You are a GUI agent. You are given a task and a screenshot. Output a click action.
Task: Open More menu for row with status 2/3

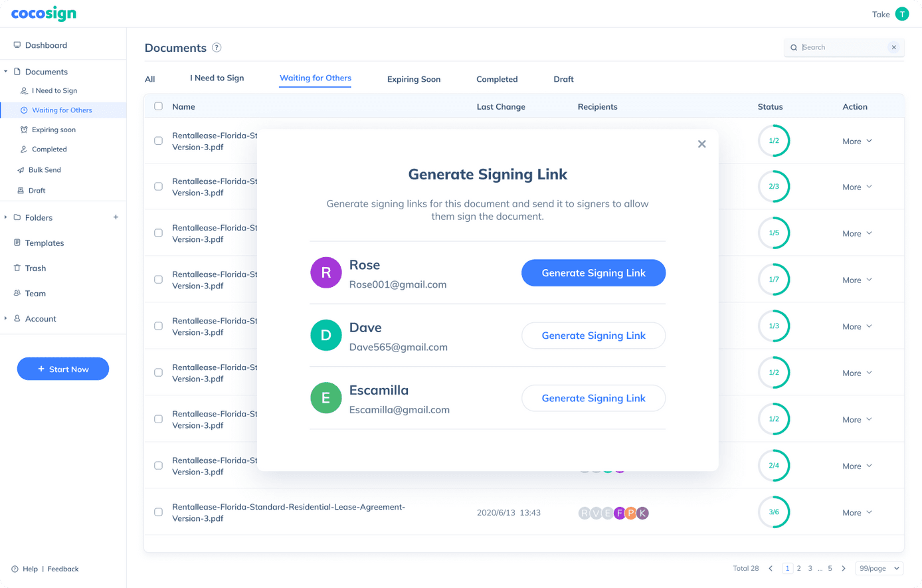[x=857, y=187]
